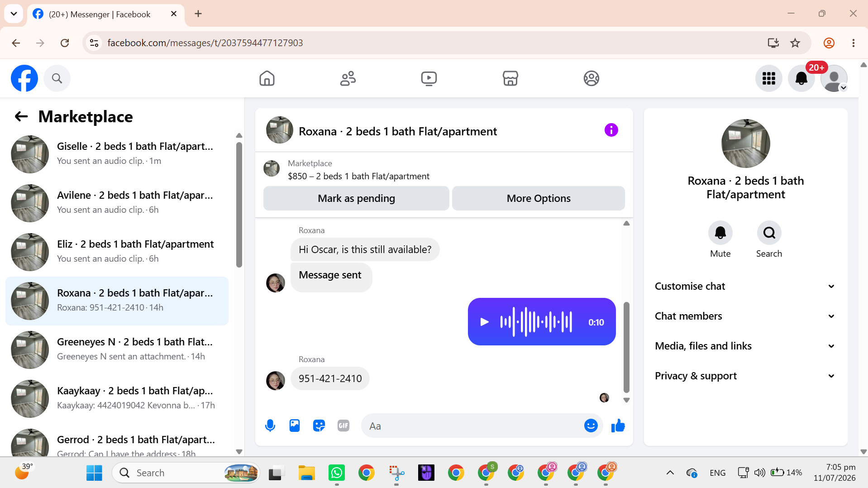Viewport: 868px width, 488px height.
Task: Attach a photo with image icon
Action: pyautogui.click(x=295, y=426)
